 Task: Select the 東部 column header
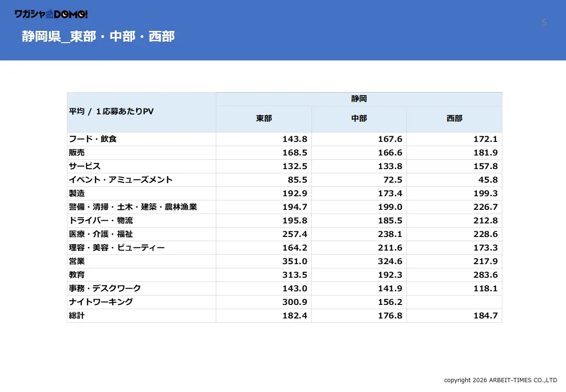264,118
